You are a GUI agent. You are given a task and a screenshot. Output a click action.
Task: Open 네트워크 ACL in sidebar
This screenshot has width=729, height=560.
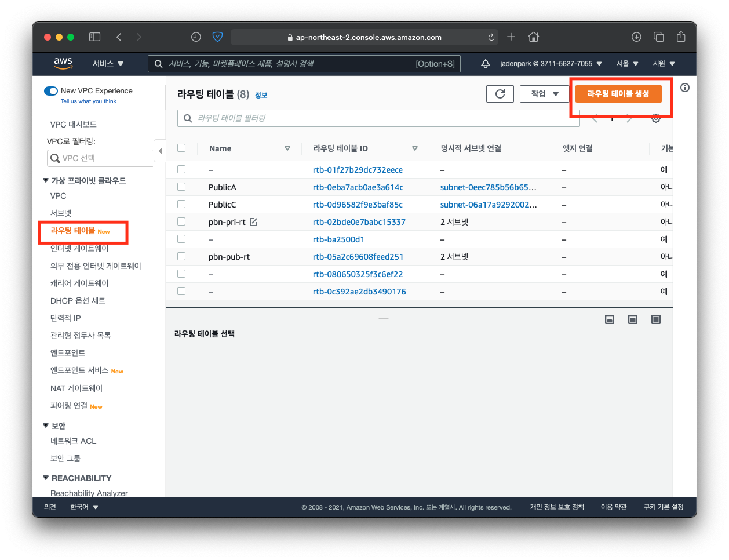pyautogui.click(x=74, y=441)
